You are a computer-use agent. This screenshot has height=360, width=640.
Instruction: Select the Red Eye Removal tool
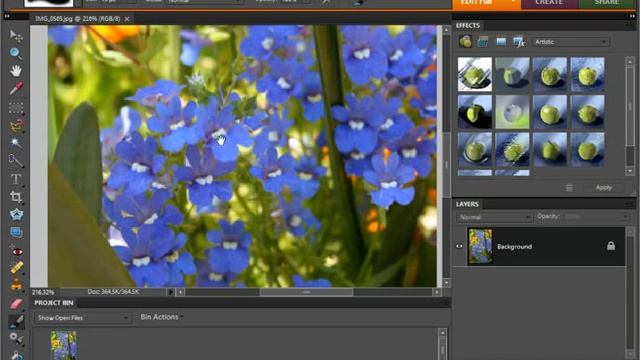(16, 251)
